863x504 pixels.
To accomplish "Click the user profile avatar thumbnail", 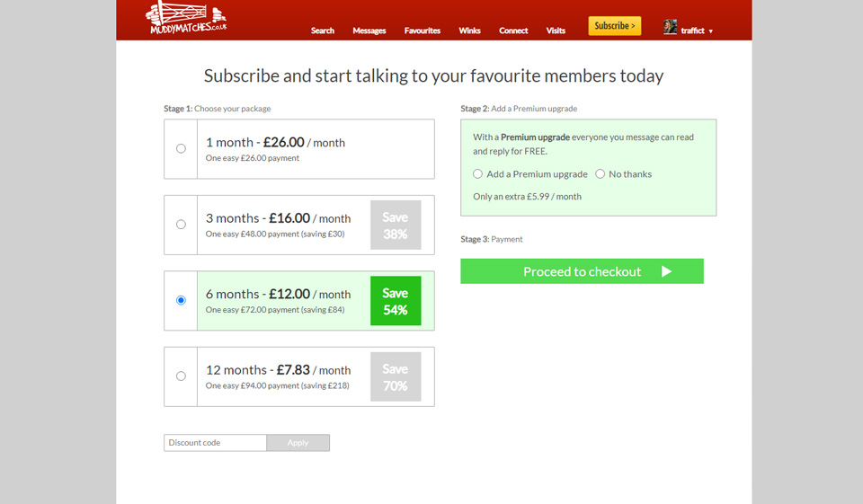I will tap(670, 27).
